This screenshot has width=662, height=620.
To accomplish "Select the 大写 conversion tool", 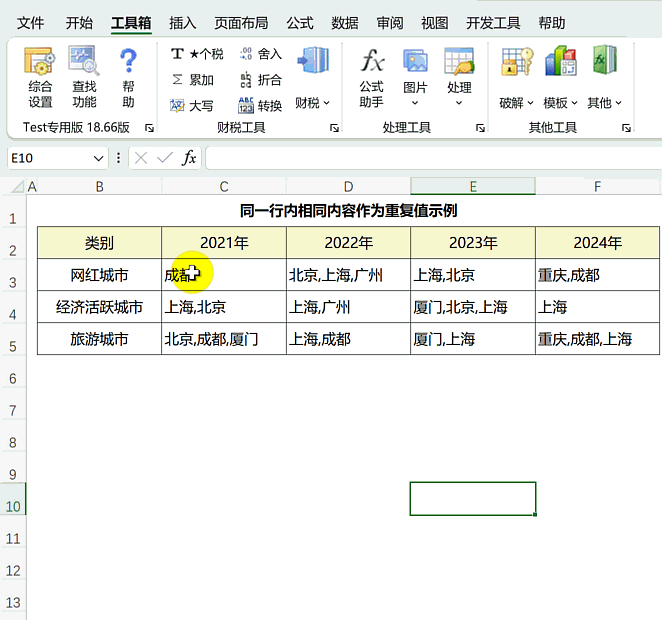I will tap(192, 105).
